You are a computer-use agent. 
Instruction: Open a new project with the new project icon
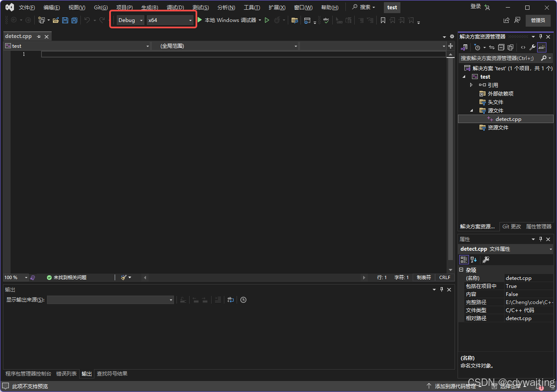click(x=41, y=20)
